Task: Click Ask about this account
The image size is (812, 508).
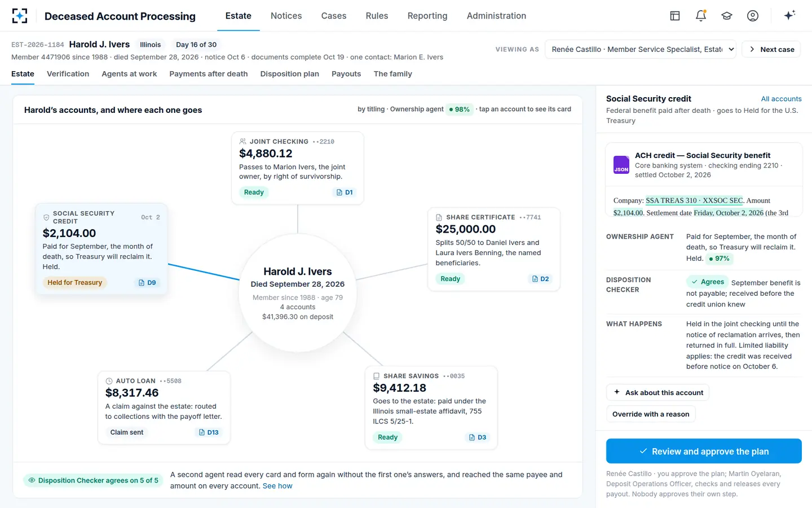Action: (657, 393)
